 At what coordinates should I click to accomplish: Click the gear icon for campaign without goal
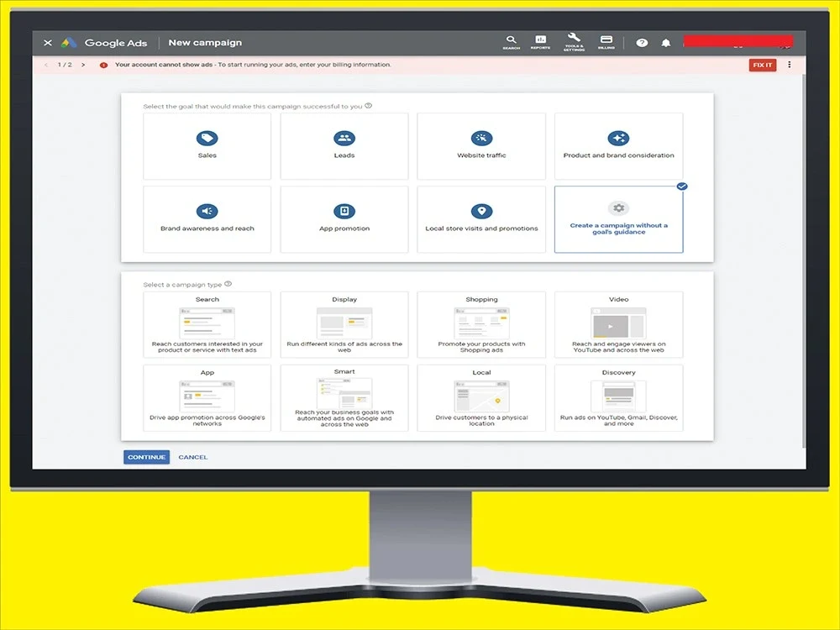(x=618, y=207)
